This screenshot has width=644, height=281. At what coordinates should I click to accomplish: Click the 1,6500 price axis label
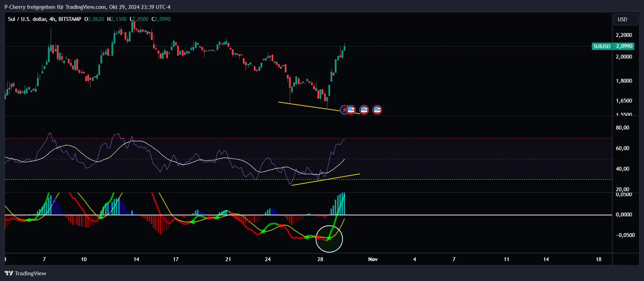[624, 101]
